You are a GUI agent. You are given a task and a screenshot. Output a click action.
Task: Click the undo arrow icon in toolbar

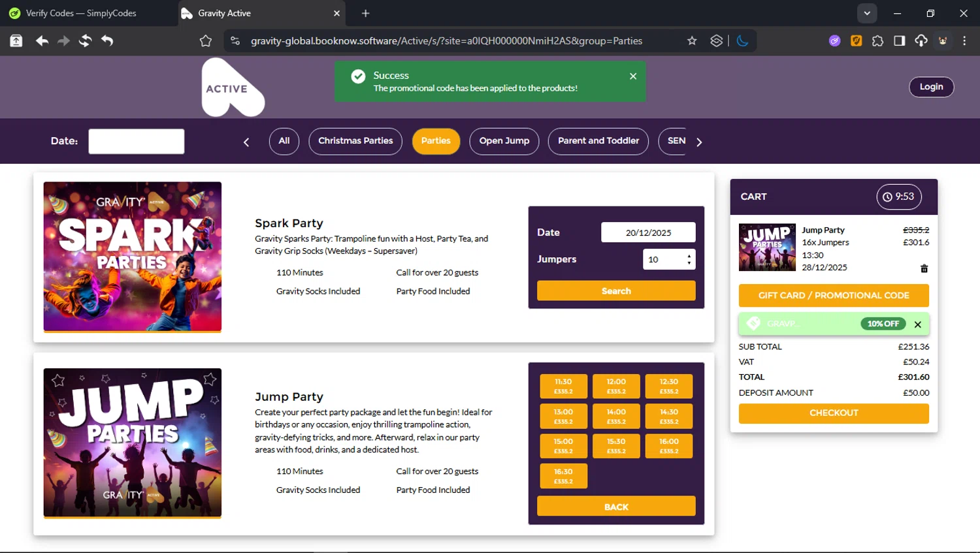click(x=107, y=40)
